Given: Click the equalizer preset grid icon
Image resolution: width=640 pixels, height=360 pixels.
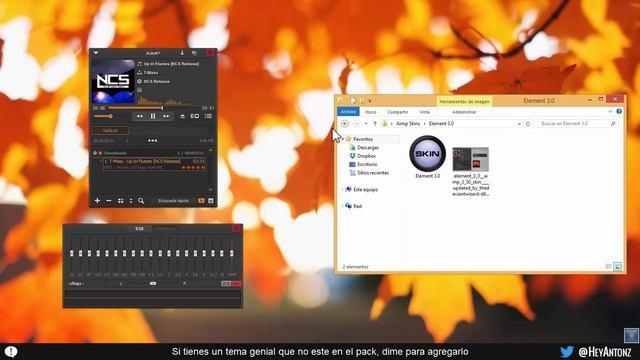Looking at the screenshot, I should [x=226, y=283].
